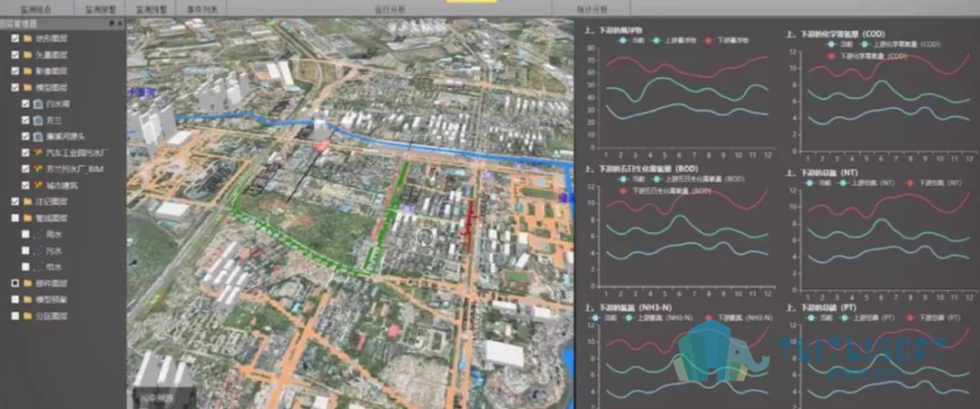The image size is (980, 409).
Task: Toggle the 下游五日生化需氧量 (BOD) legend entry
Action: point(665,191)
